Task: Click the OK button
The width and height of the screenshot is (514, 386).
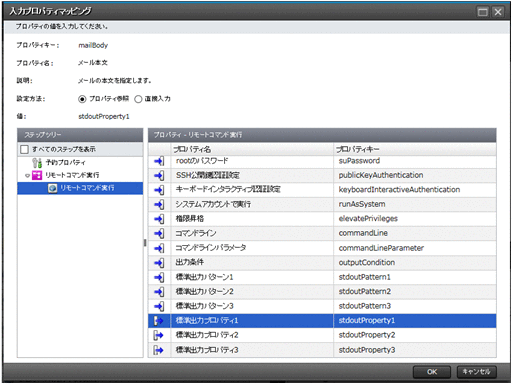Action: pos(432,372)
